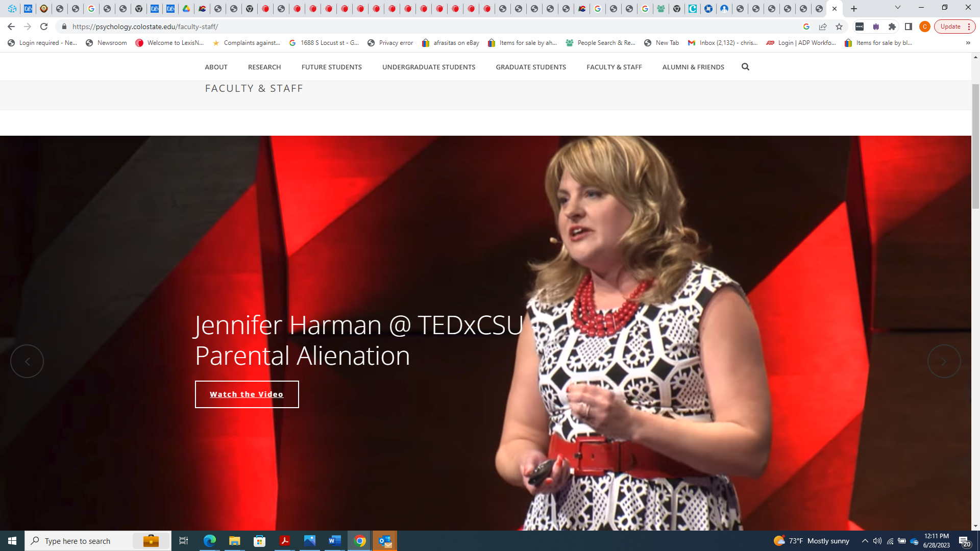Click the site search magnifier icon
The height and width of the screenshot is (551, 980).
tap(745, 67)
